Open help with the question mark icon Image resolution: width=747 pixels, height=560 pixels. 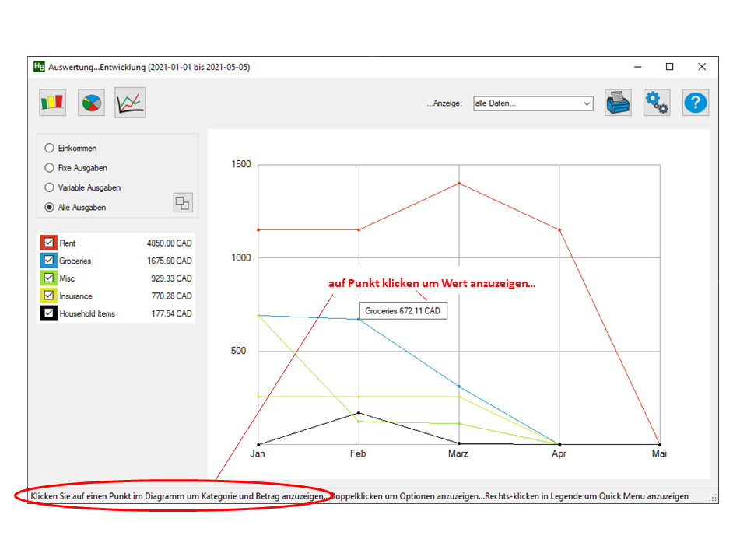click(696, 103)
